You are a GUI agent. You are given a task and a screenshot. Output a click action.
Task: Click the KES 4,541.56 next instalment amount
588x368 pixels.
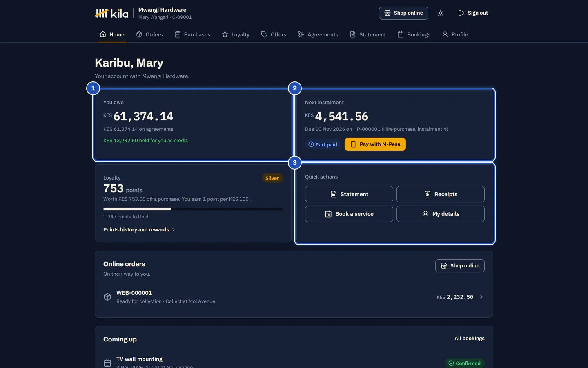[x=337, y=117]
